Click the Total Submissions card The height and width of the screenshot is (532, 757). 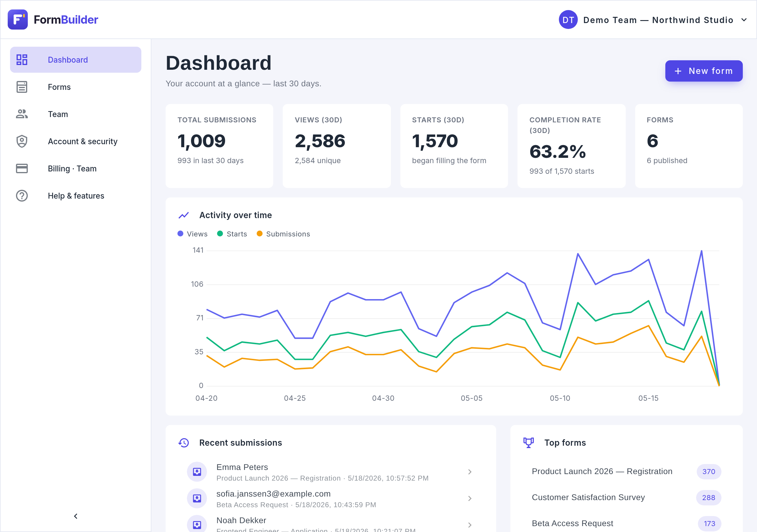(219, 146)
